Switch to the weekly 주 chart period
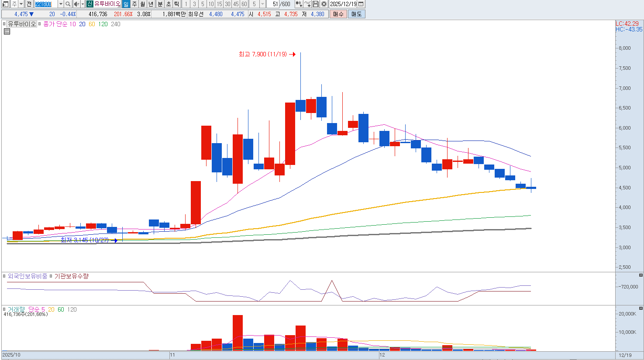This screenshot has height=360, width=644. [x=134, y=4]
